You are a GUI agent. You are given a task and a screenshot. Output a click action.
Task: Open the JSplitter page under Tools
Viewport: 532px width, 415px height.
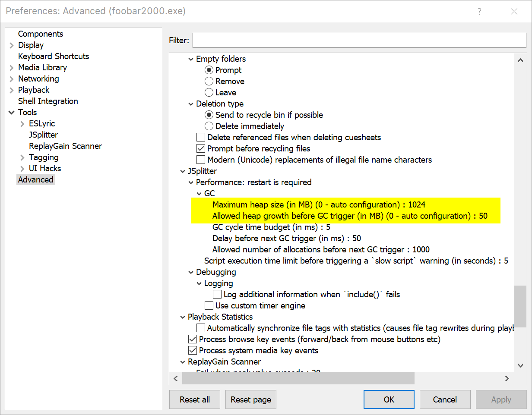click(x=43, y=135)
